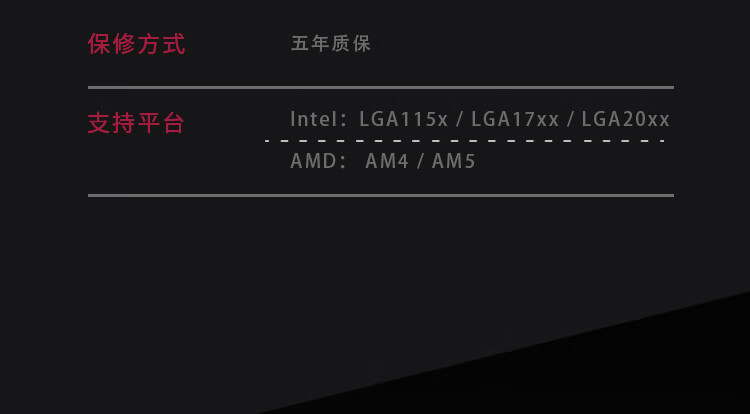
Task: Click the LGA115x socket text
Action: click(403, 120)
